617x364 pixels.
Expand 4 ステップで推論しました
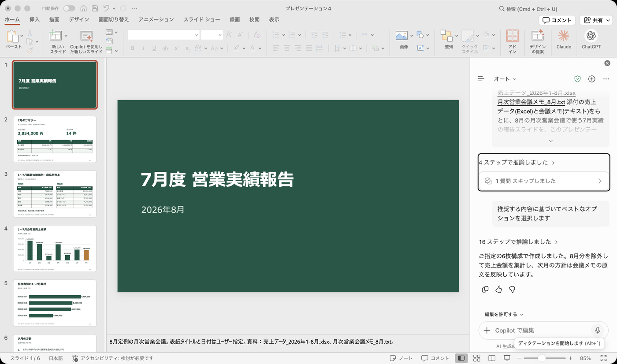(517, 162)
